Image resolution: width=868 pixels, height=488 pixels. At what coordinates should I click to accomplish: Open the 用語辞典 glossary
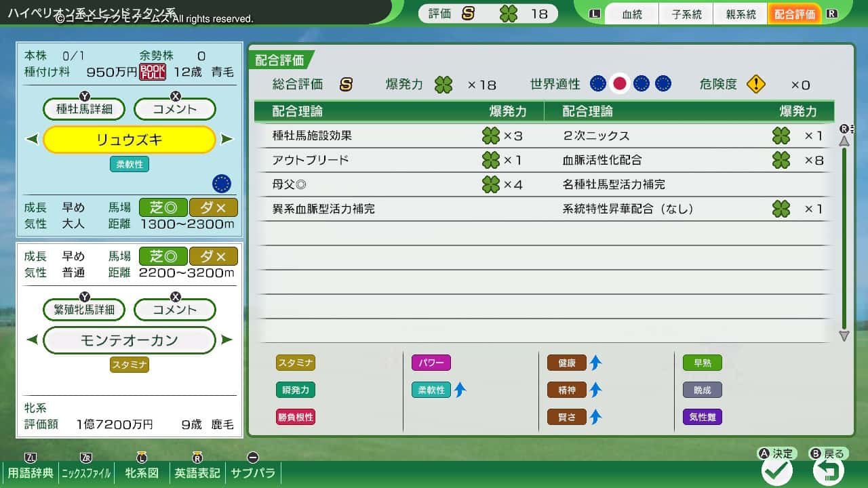(31, 472)
